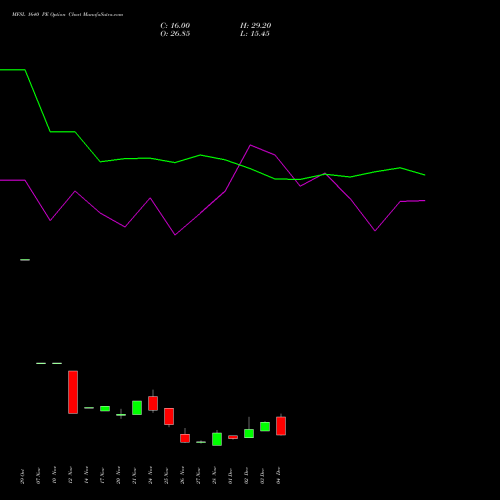Viewport: 500px width, 500px height.
Task: Click the chart title text at top left
Action: [x=67, y=15]
